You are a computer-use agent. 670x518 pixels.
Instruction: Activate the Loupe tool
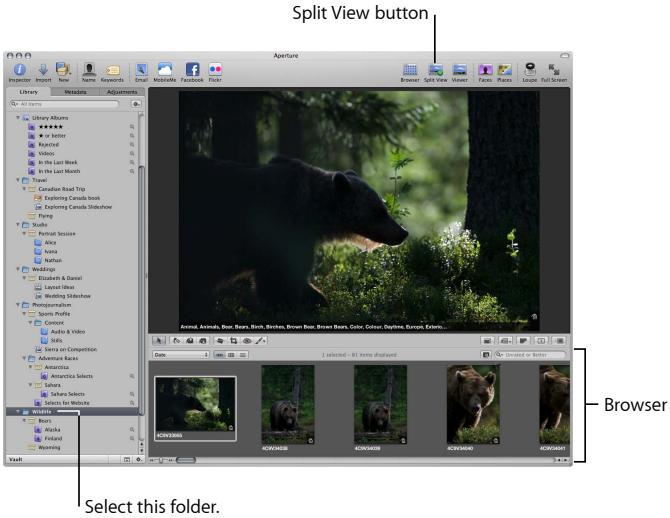click(530, 70)
